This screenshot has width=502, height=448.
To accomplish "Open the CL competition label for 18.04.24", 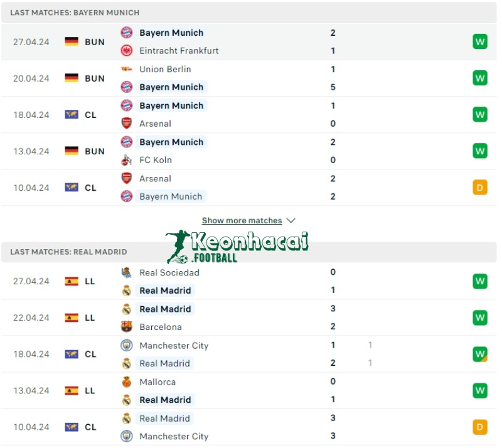I will pyautogui.click(x=90, y=115).
